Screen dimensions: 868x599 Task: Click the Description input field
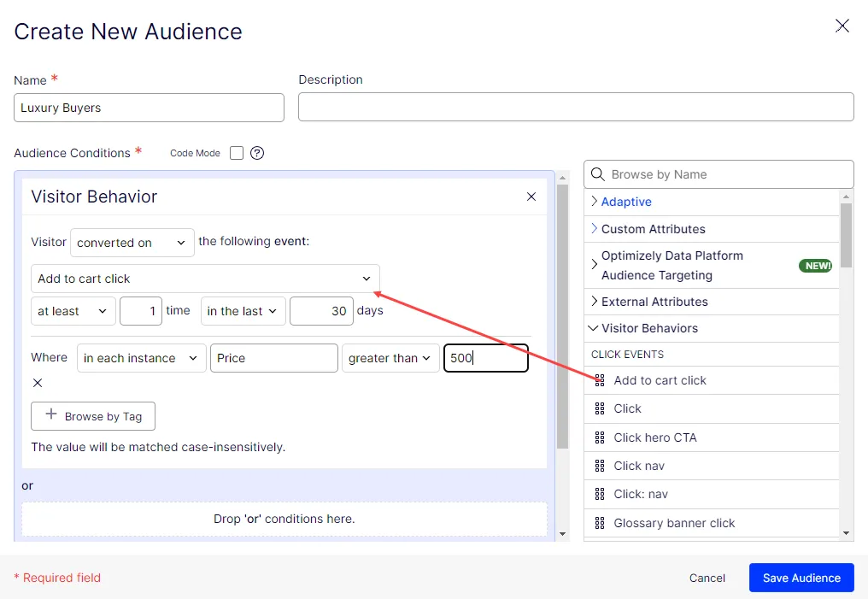click(x=576, y=107)
